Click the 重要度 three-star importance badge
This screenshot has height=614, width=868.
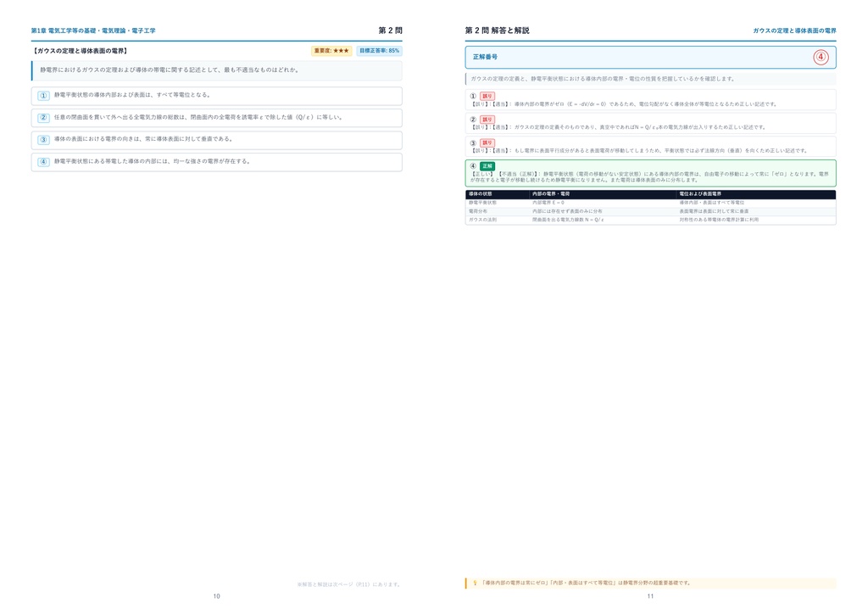tap(331, 51)
